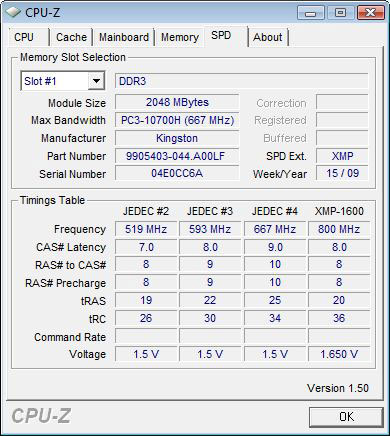Click the XMP-1600 voltage 1.650 V
This screenshot has height=436, width=390.
click(339, 354)
